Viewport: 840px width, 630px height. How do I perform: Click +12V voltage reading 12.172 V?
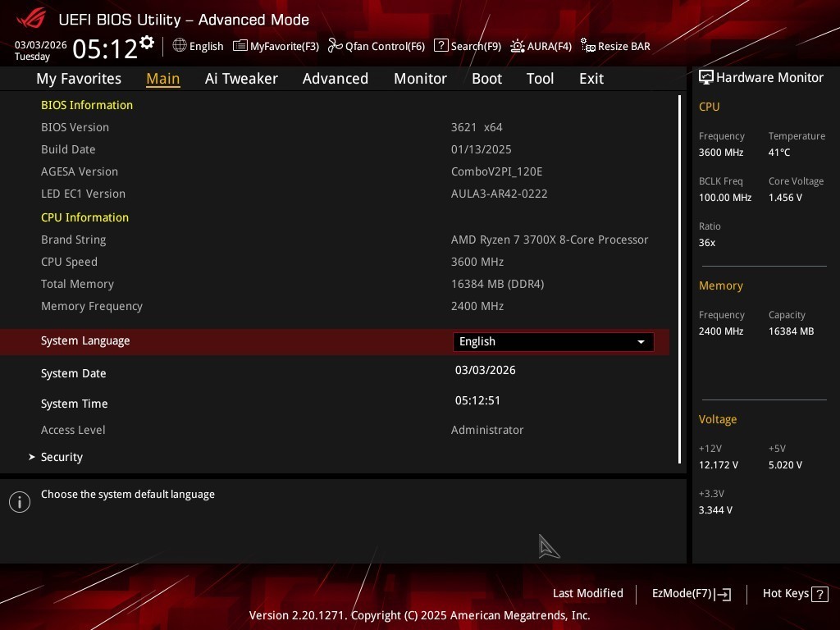coord(718,465)
